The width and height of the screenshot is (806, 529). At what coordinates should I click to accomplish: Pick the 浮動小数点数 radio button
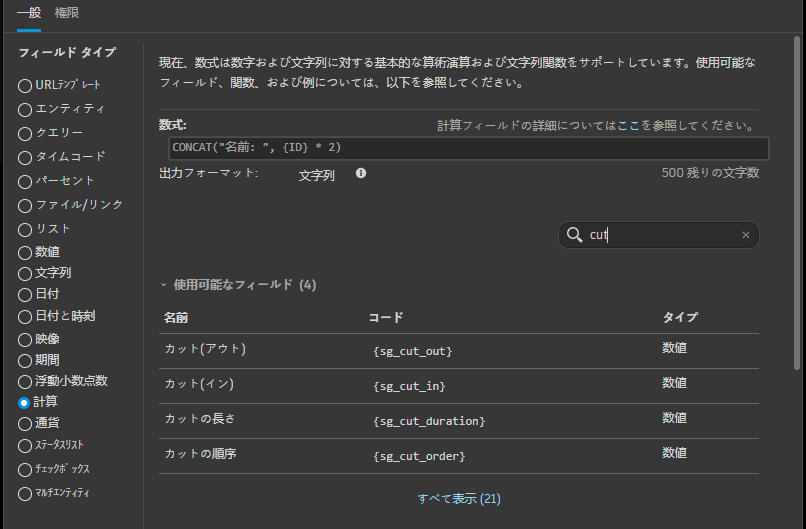pyautogui.click(x=25, y=381)
